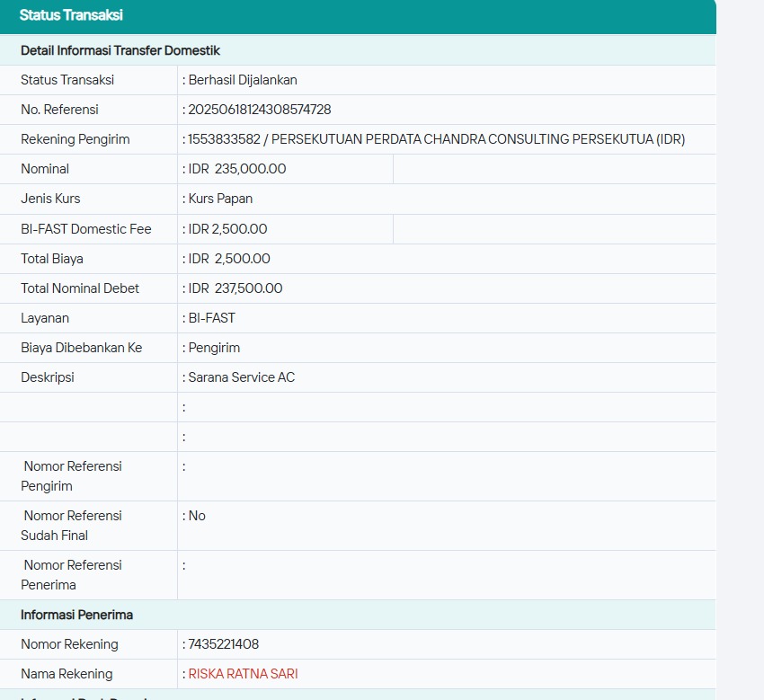Image resolution: width=764 pixels, height=700 pixels.
Task: Click the Detail Informasi Transfer Domestik section heading
Action: point(120,50)
